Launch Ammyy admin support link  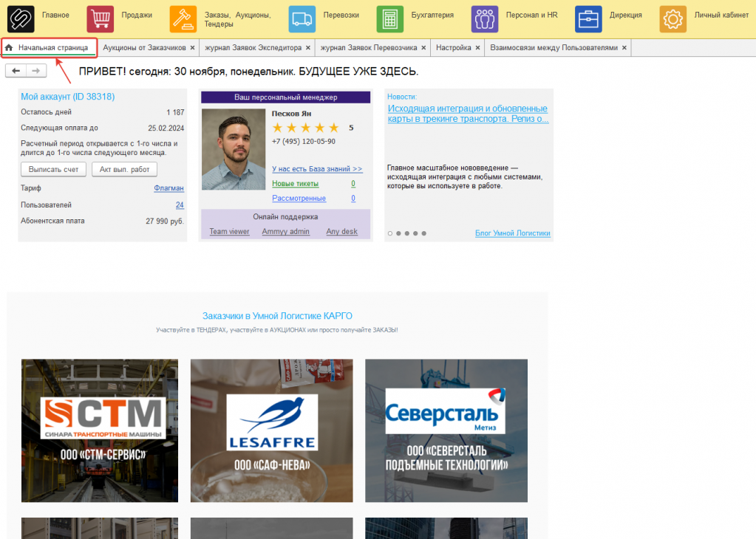pyautogui.click(x=286, y=231)
